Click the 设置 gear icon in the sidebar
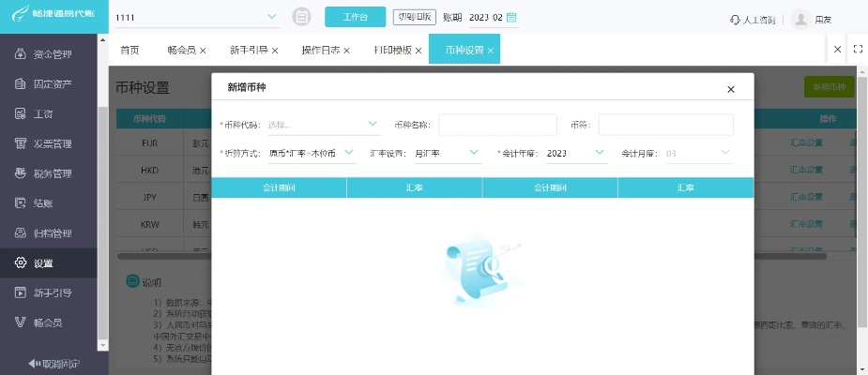The image size is (868, 375). click(21, 263)
